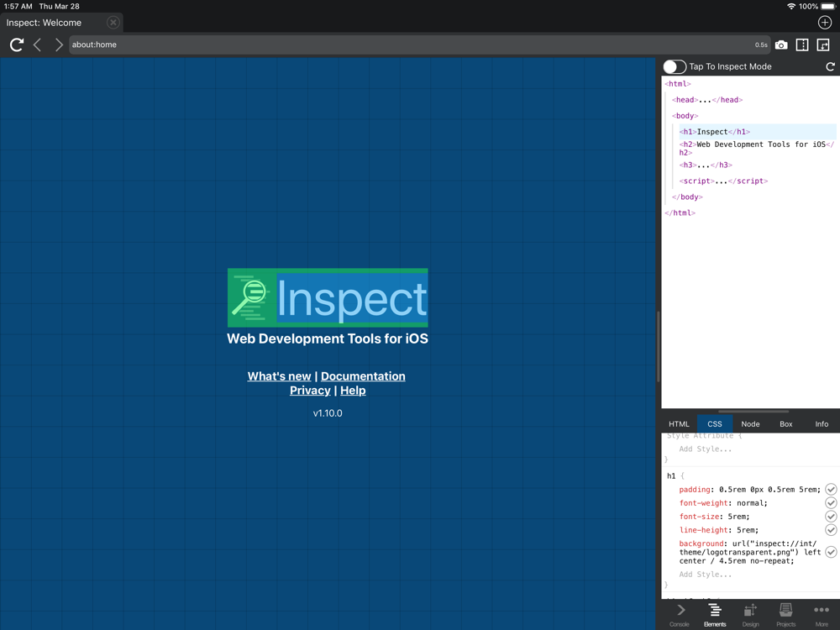The image size is (840, 630).
Task: Expand the script node in DOM tree
Action: (x=723, y=181)
